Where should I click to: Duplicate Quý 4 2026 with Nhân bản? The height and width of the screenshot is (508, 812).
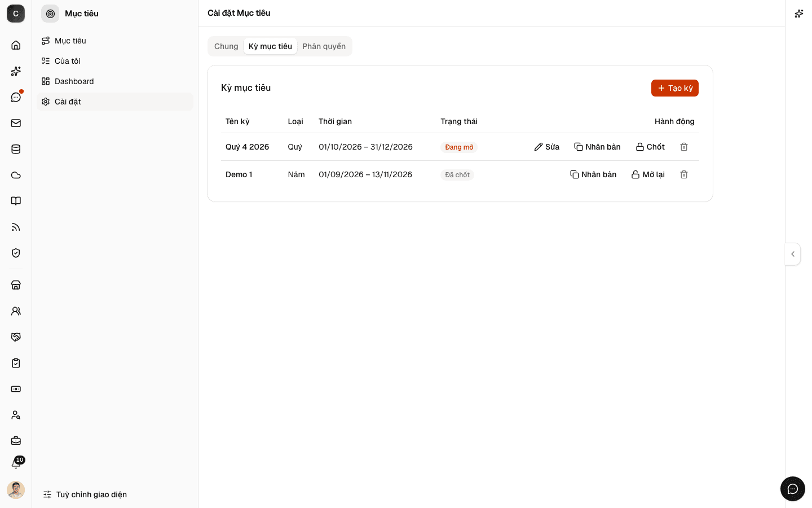coord(598,147)
